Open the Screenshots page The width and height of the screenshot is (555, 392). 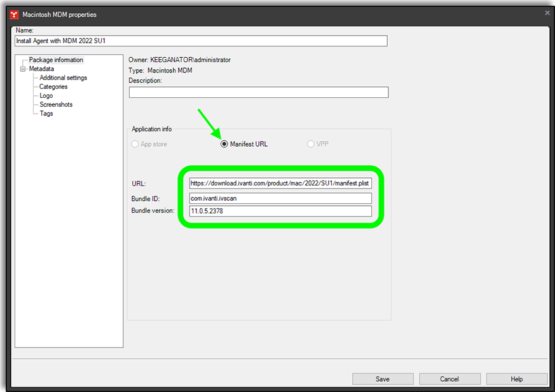pos(55,104)
